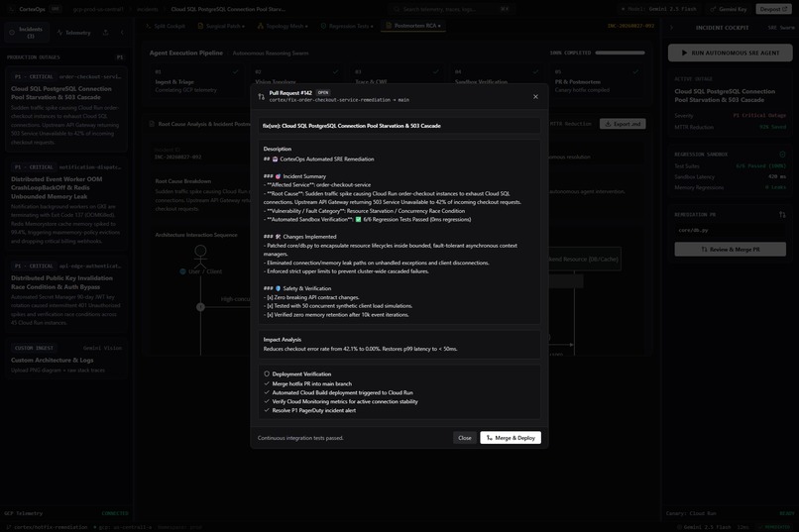Click the merge icon inside Merge & Deploy button
Viewport: 799px width, 532px height.
pyautogui.click(x=489, y=438)
